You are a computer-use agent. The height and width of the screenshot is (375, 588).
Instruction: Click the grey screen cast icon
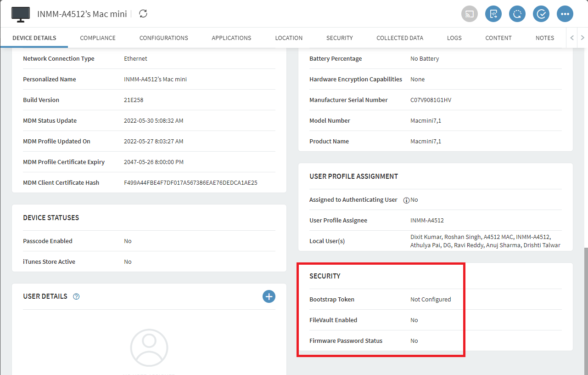pyautogui.click(x=470, y=14)
